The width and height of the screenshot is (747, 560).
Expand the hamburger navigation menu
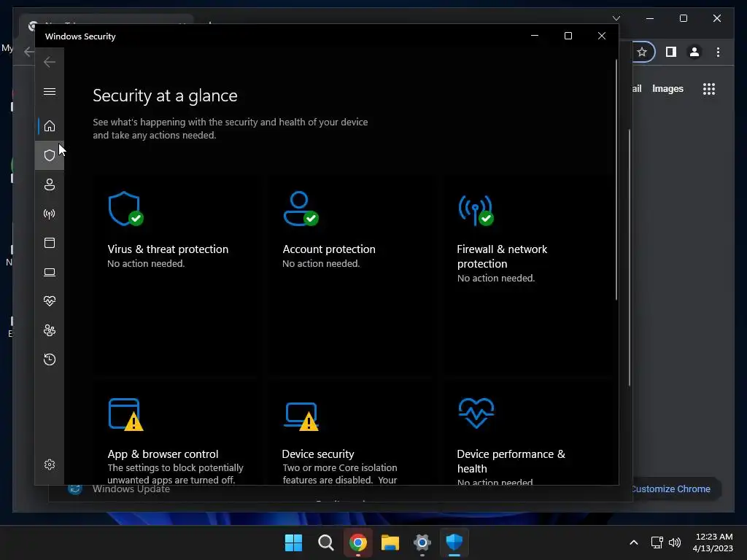[50, 91]
